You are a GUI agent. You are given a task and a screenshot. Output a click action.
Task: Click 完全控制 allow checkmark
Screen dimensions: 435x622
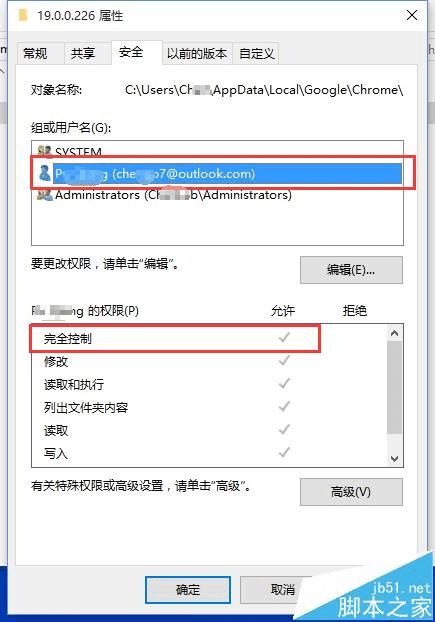click(x=284, y=338)
